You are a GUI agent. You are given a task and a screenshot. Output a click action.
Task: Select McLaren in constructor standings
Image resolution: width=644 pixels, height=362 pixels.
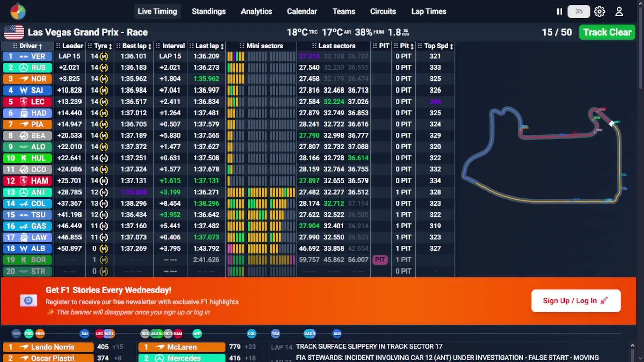(x=182, y=347)
